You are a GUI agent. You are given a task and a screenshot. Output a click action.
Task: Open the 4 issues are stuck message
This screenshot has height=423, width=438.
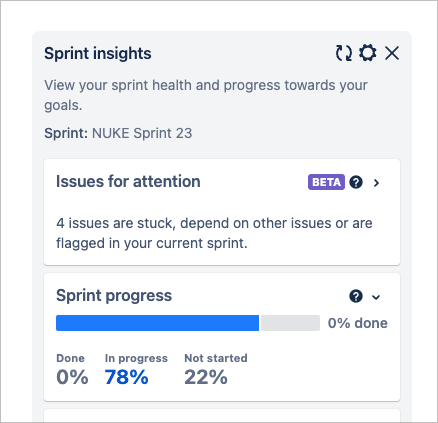pos(214,233)
